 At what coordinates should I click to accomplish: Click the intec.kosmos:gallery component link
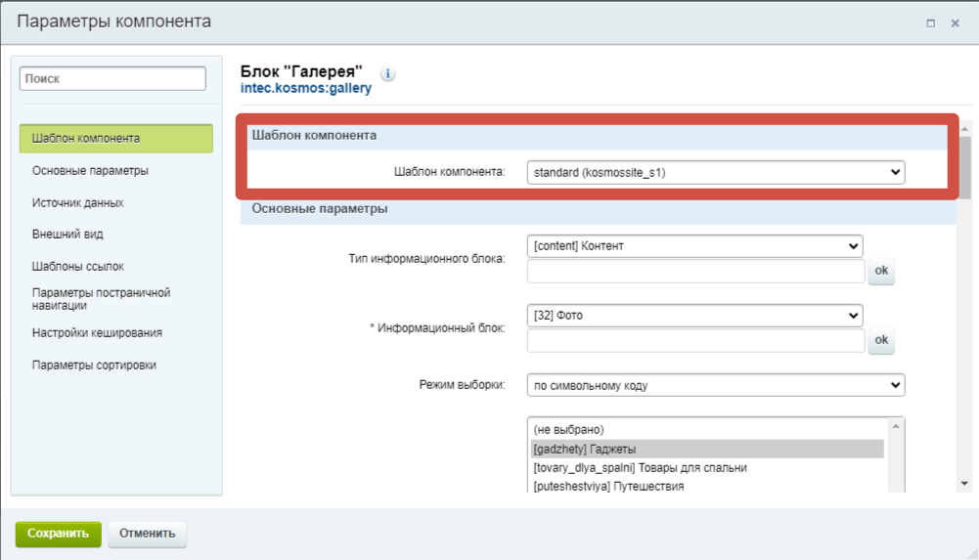coord(306,89)
